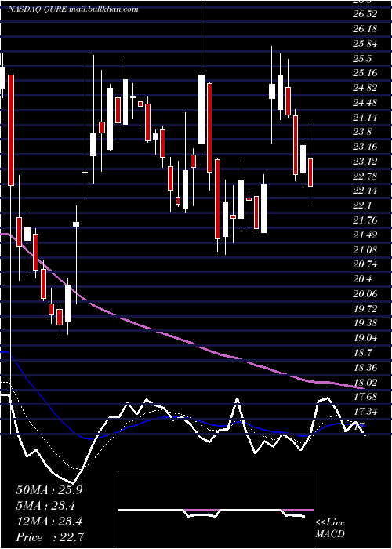The image size is (392, 549).
Task: Click the 20.4 price axis label
Action: point(362,278)
